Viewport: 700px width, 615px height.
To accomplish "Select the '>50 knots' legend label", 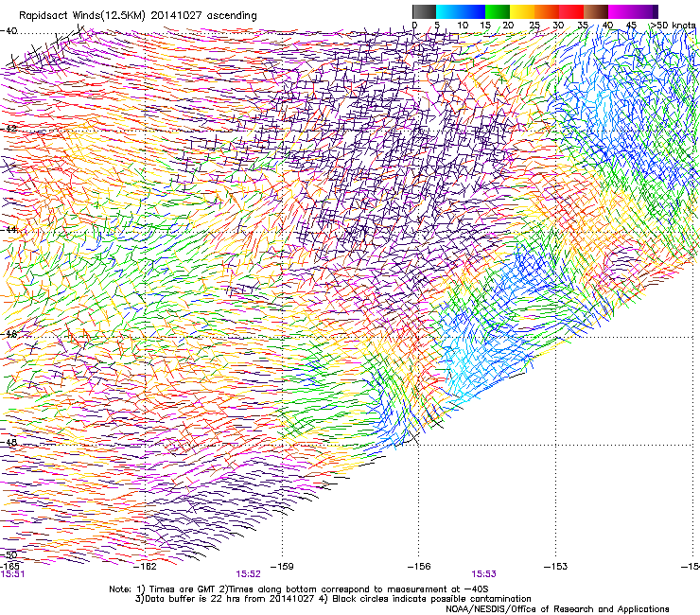I will [673, 26].
